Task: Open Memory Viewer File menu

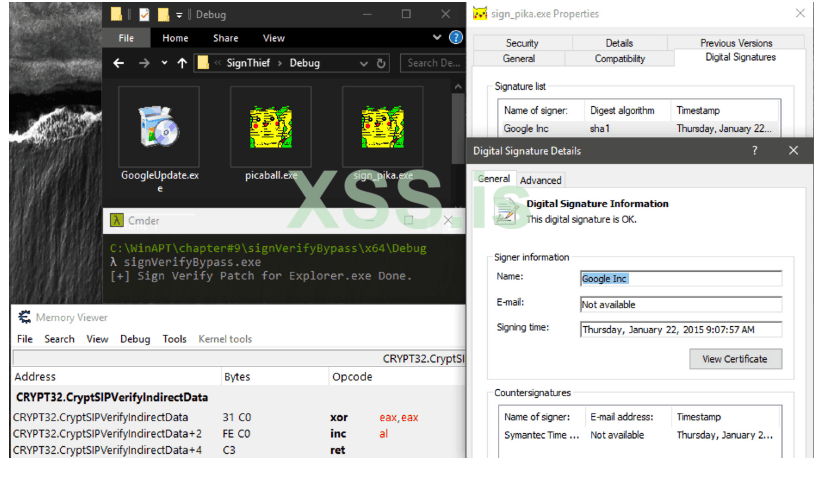Action: pyautogui.click(x=24, y=339)
